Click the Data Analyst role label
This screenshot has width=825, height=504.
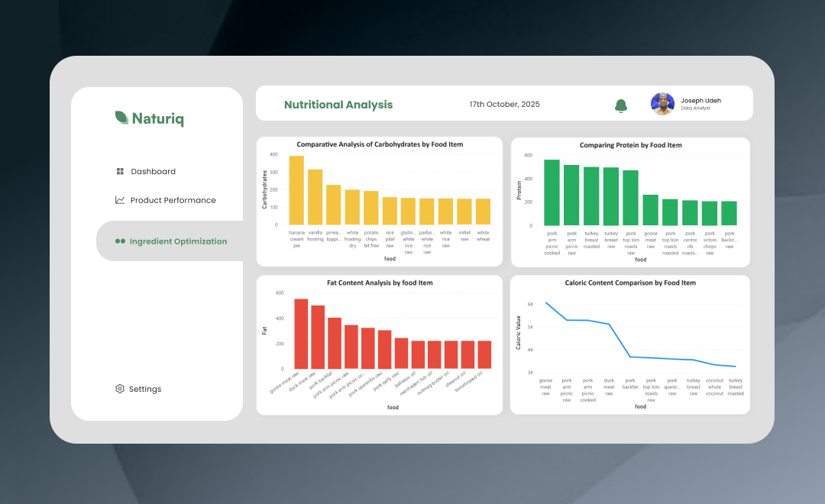point(695,108)
